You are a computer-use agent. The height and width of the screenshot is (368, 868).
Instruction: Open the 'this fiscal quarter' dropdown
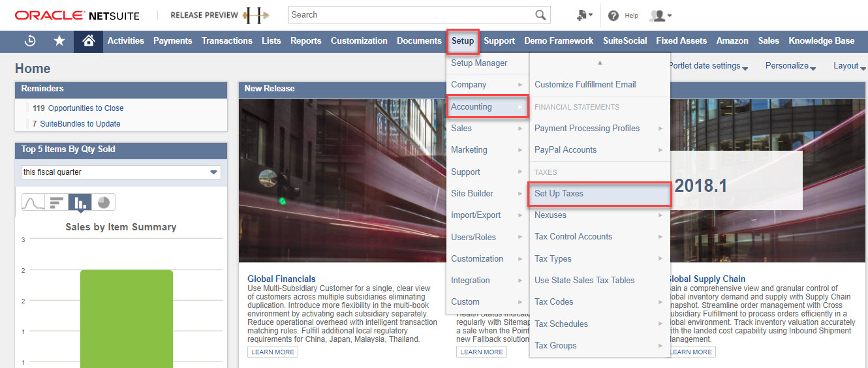tap(121, 172)
